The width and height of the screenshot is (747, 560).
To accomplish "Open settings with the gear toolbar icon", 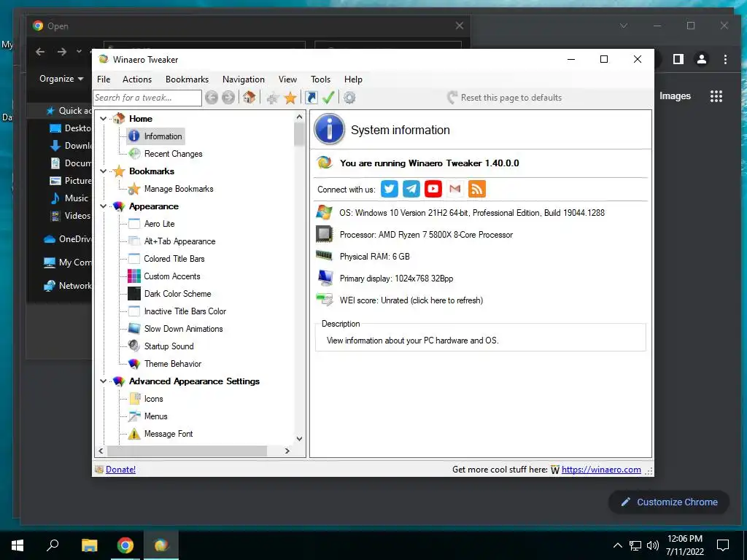I will pyautogui.click(x=349, y=98).
